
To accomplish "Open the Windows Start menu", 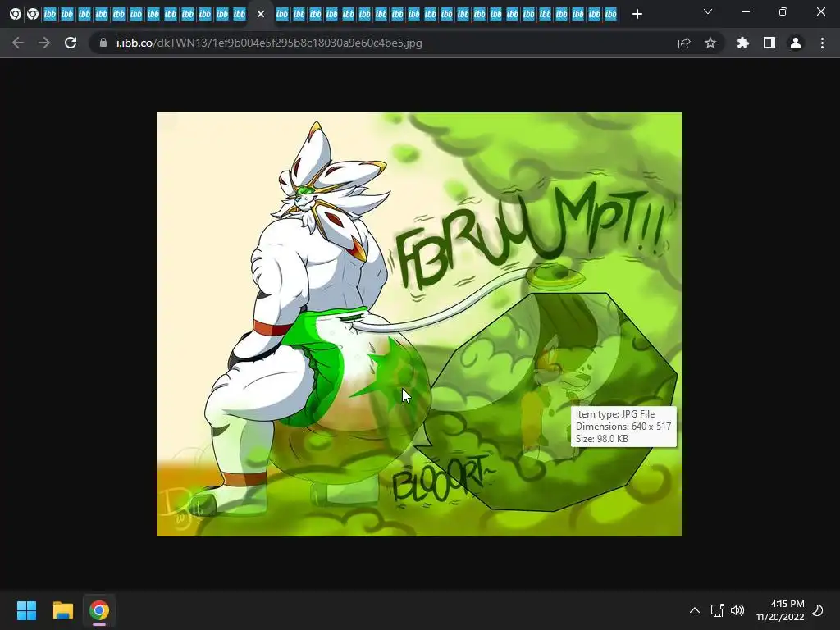I will [x=26, y=610].
